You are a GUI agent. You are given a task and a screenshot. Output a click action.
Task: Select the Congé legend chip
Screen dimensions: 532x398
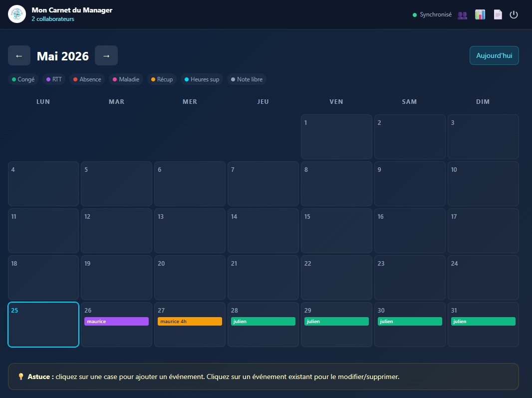(23, 79)
